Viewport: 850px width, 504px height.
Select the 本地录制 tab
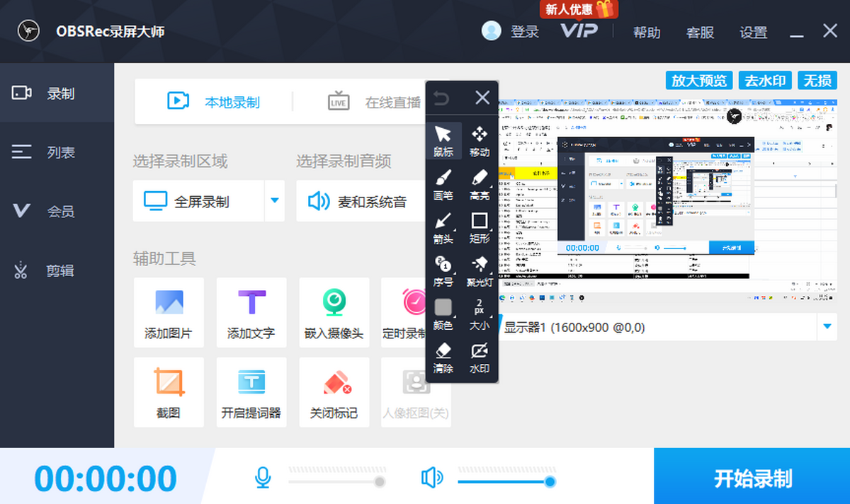tap(213, 102)
